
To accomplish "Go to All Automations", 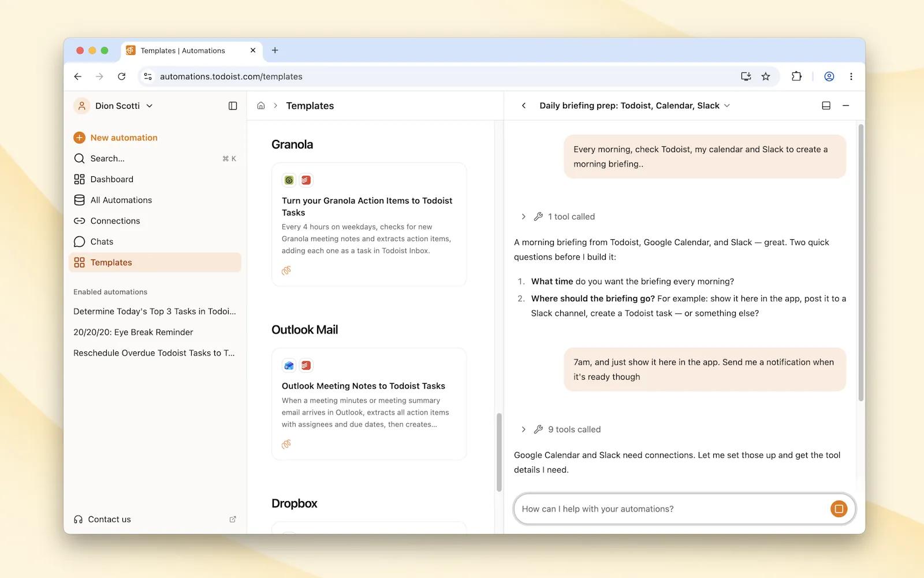I will (x=155, y=200).
